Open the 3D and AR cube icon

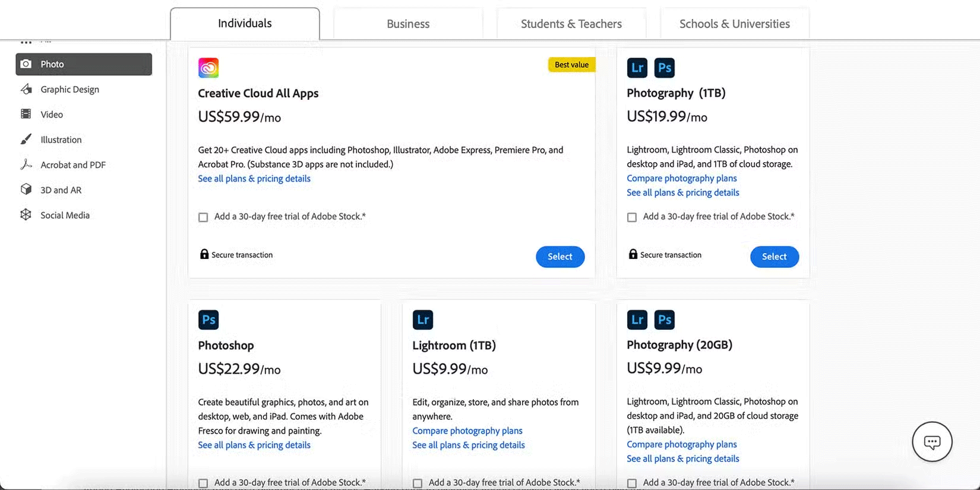pos(26,189)
